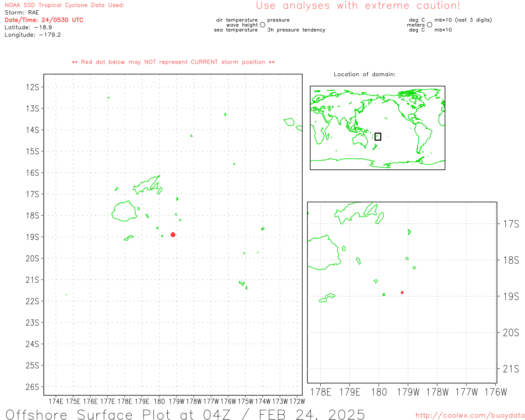Click the large Viti Levu island on main map
525x420 pixels.
coord(123,211)
